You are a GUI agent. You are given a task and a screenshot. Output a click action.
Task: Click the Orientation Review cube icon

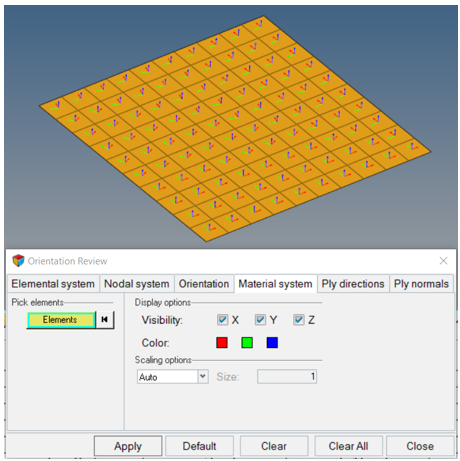click(18, 261)
